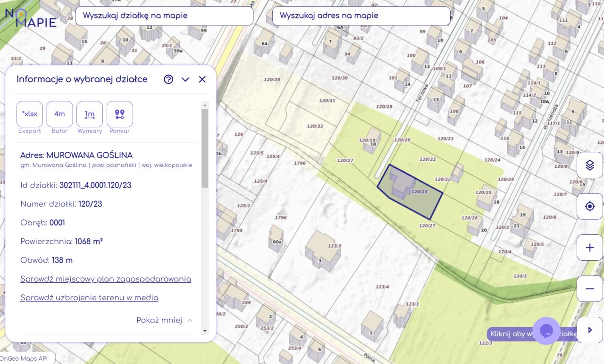This screenshot has width=604, height=364.
Task: Start the Pomiar measurement tool
Action: pyautogui.click(x=119, y=114)
